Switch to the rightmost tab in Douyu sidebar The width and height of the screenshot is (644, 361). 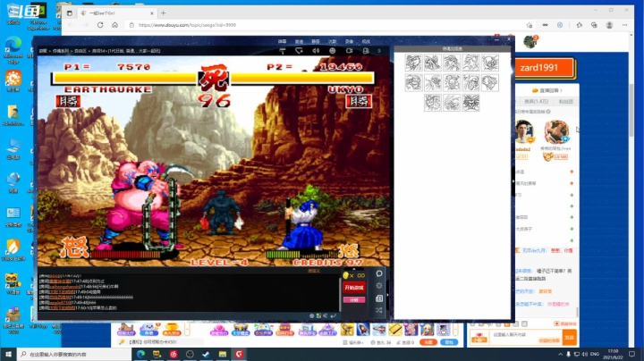[x=566, y=101]
